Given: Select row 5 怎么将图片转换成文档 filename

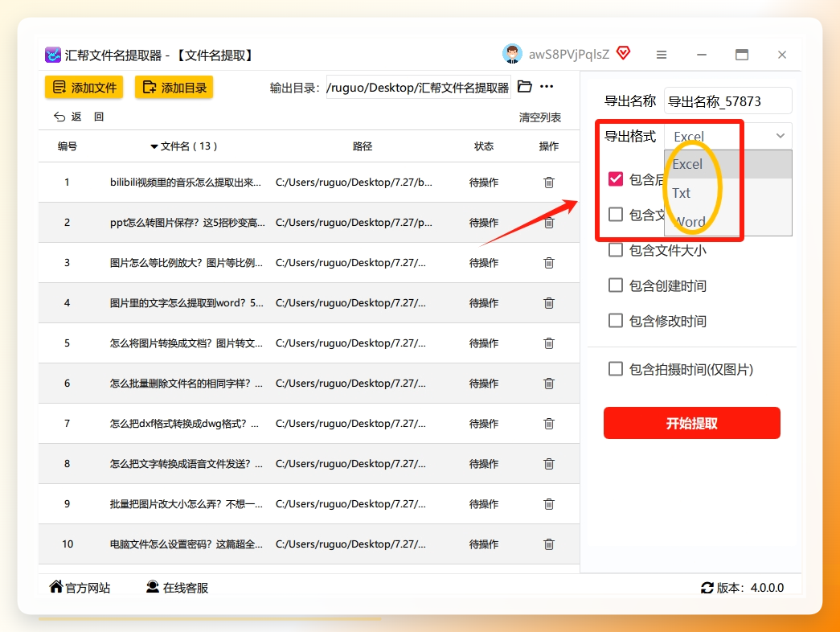Looking at the screenshot, I should point(186,343).
